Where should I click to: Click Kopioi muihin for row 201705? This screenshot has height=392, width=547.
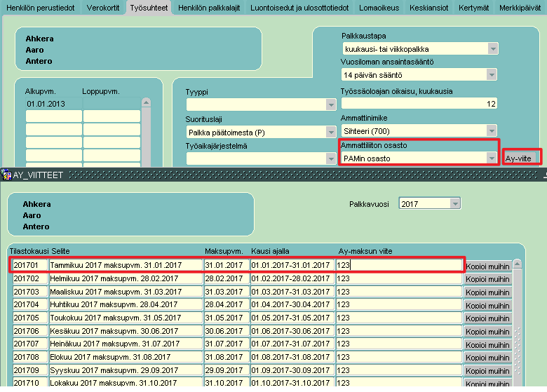pyautogui.click(x=487, y=319)
